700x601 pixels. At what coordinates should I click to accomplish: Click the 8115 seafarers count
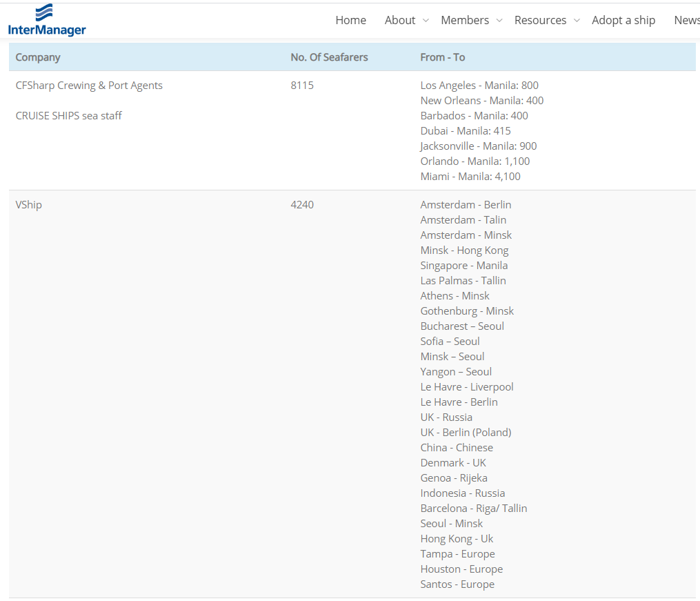click(302, 86)
